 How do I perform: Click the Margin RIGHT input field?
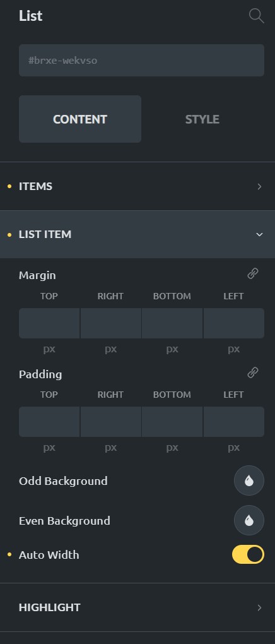pos(111,323)
